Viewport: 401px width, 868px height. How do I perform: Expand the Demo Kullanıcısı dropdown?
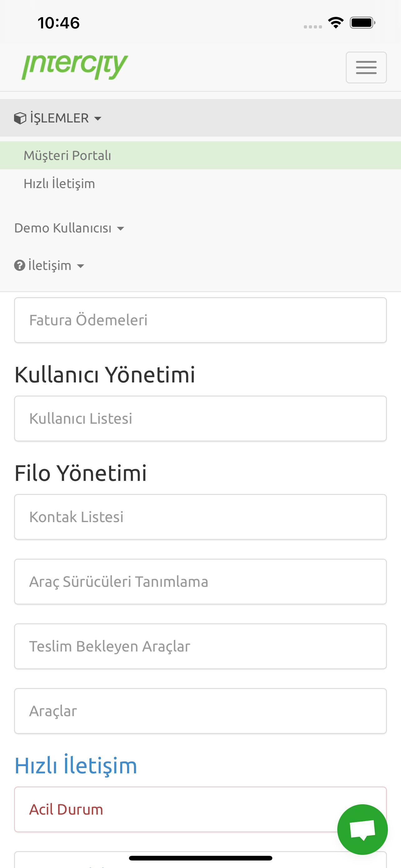pyautogui.click(x=69, y=228)
